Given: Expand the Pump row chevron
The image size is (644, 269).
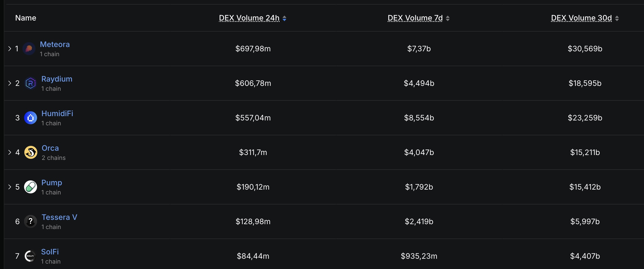Looking at the screenshot, I should click(10, 187).
